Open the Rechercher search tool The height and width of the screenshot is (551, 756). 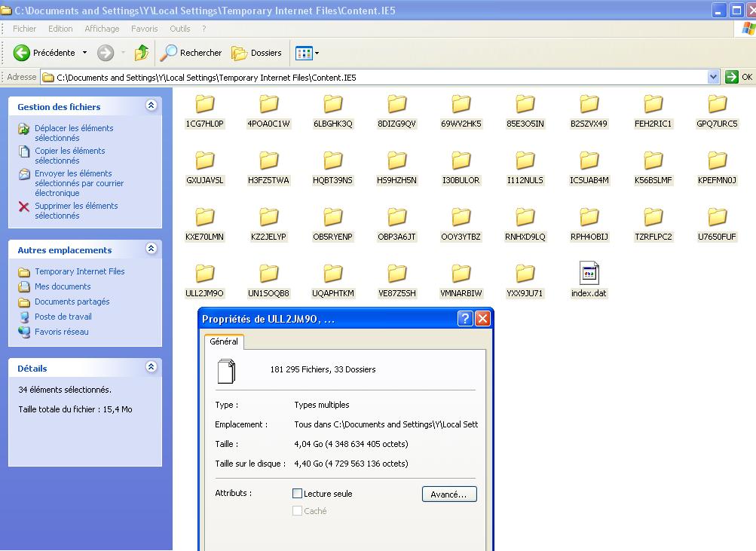(x=191, y=53)
